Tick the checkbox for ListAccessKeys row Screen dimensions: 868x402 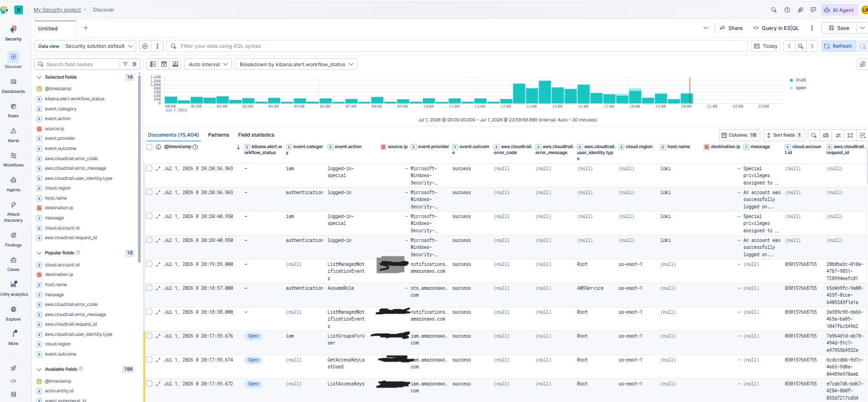[x=149, y=384]
